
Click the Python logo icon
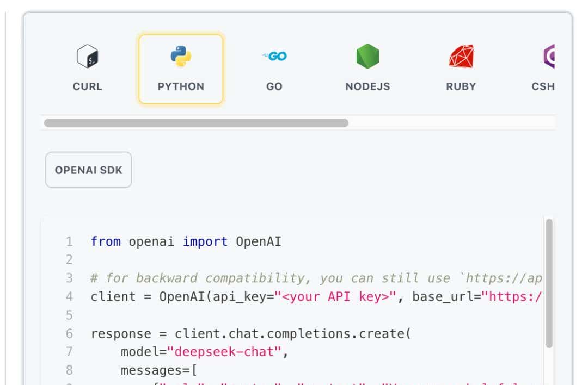point(181,57)
